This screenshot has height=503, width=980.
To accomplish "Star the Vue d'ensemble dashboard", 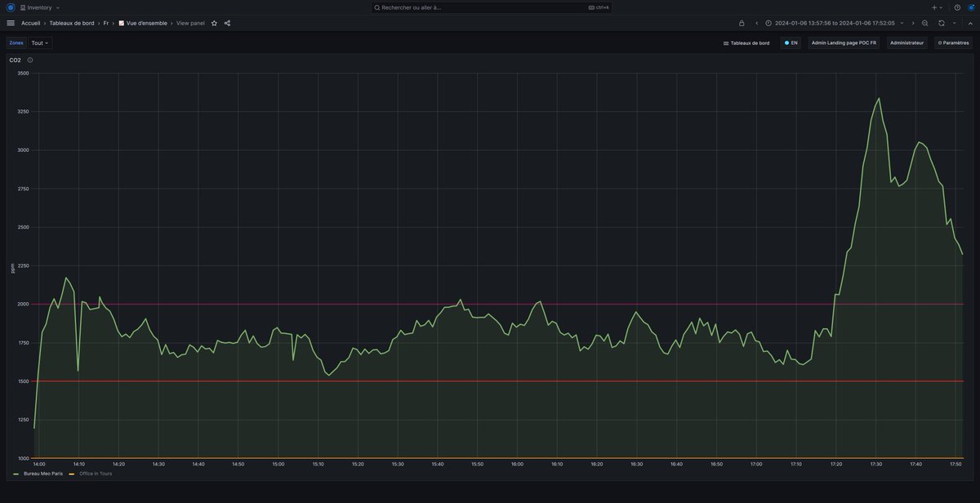I will 213,23.
